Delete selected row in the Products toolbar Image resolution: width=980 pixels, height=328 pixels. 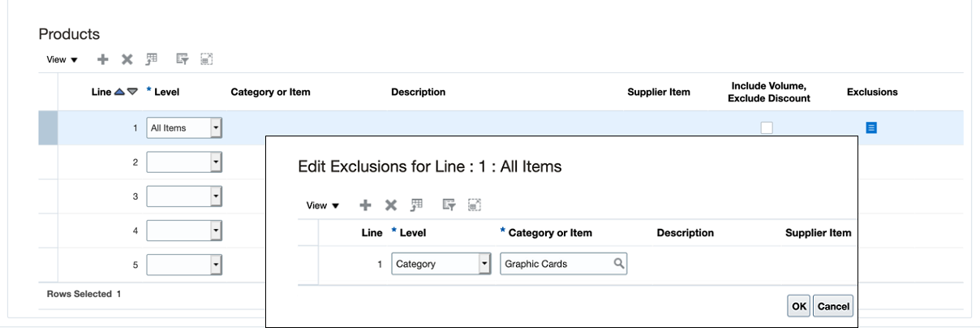coord(127,59)
